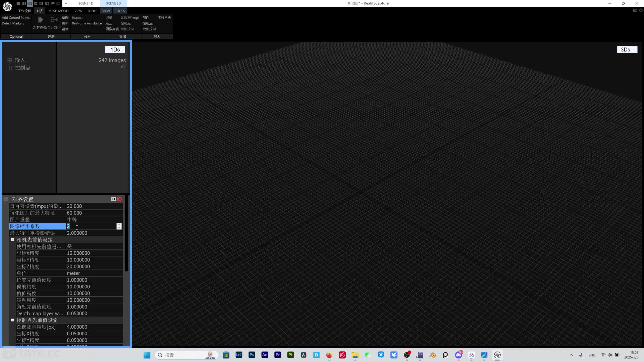Click the 设置 button in 注册 group

click(x=65, y=29)
